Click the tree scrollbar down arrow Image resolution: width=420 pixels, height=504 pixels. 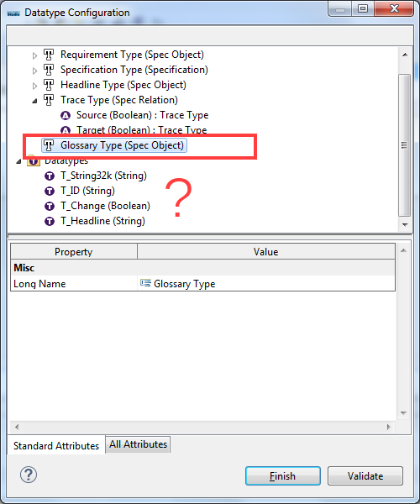(405, 224)
